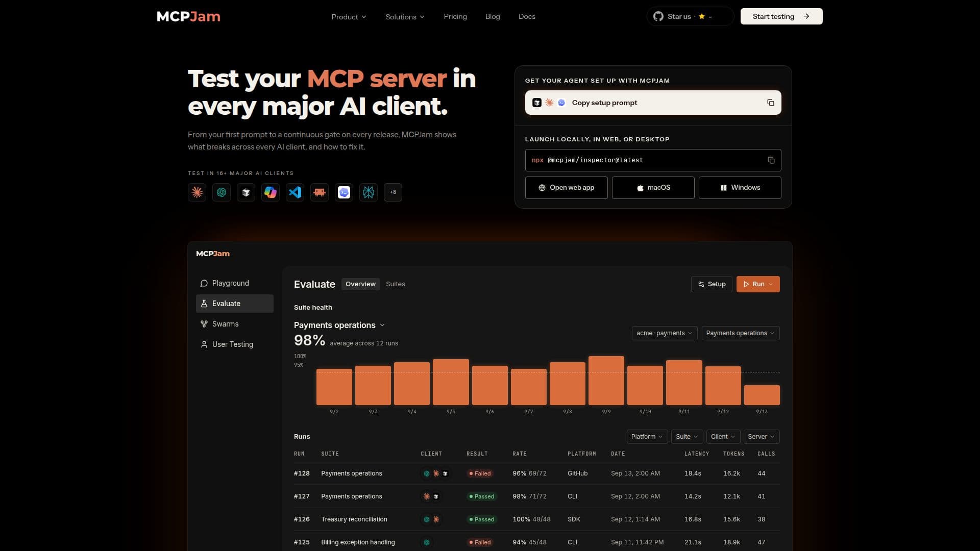Image resolution: width=980 pixels, height=551 pixels.
Task: Open the Suite filter dropdown
Action: 687,437
